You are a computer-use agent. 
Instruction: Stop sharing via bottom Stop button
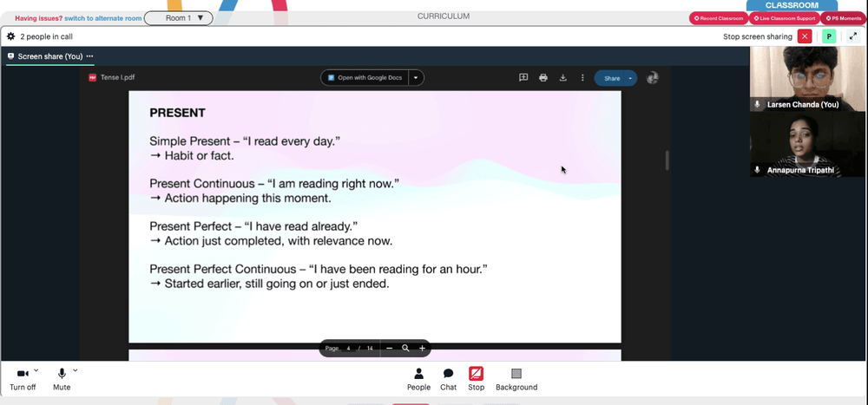coord(476,379)
